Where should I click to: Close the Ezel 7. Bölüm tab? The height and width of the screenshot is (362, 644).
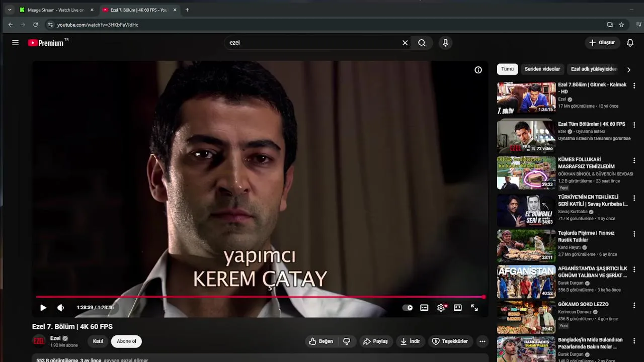175,10
